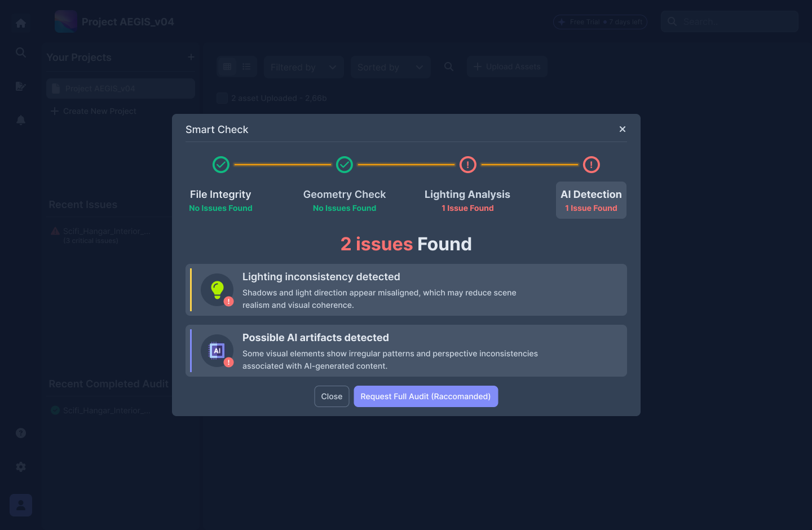
Task: Open the settings gear in the sidebar
Action: pos(21,467)
